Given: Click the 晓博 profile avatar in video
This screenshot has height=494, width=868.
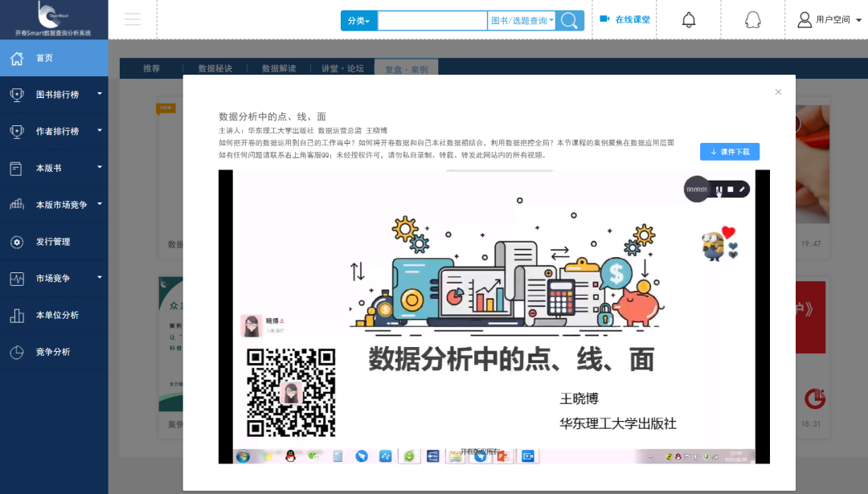Looking at the screenshot, I should (x=252, y=326).
